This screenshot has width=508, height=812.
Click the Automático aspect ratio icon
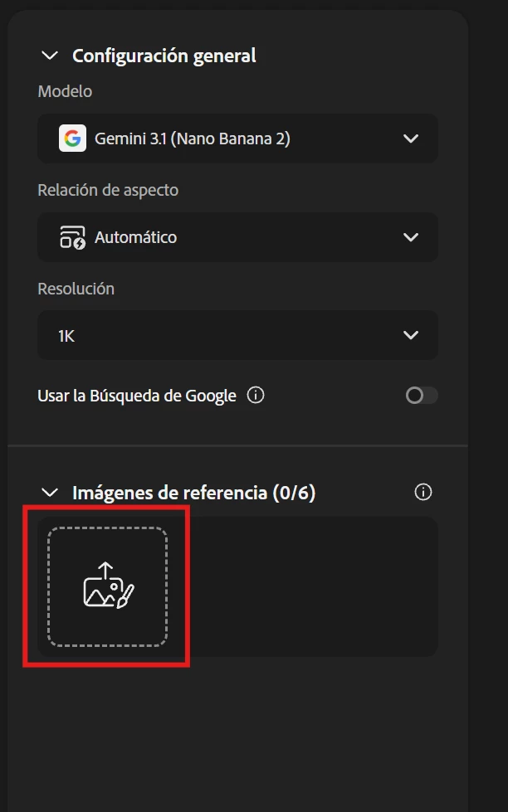coord(72,237)
